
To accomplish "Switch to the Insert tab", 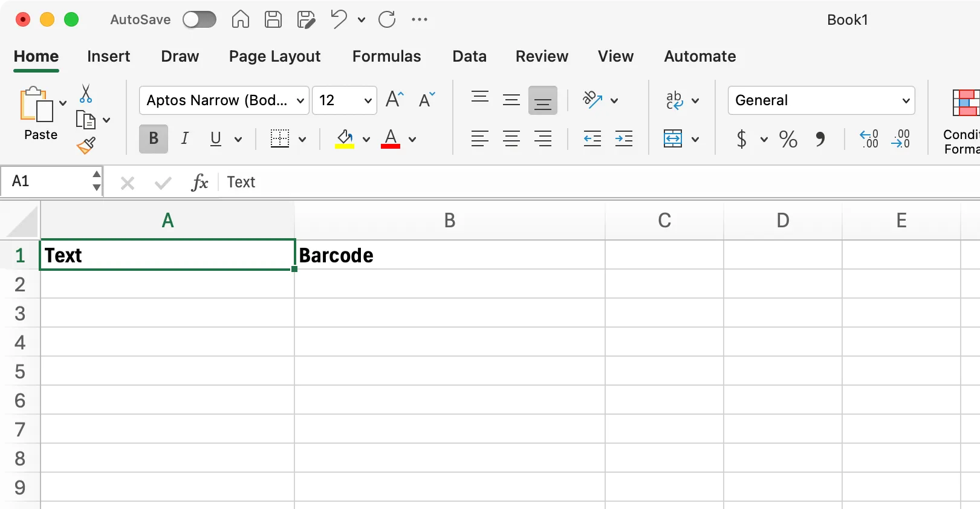I will click(109, 56).
